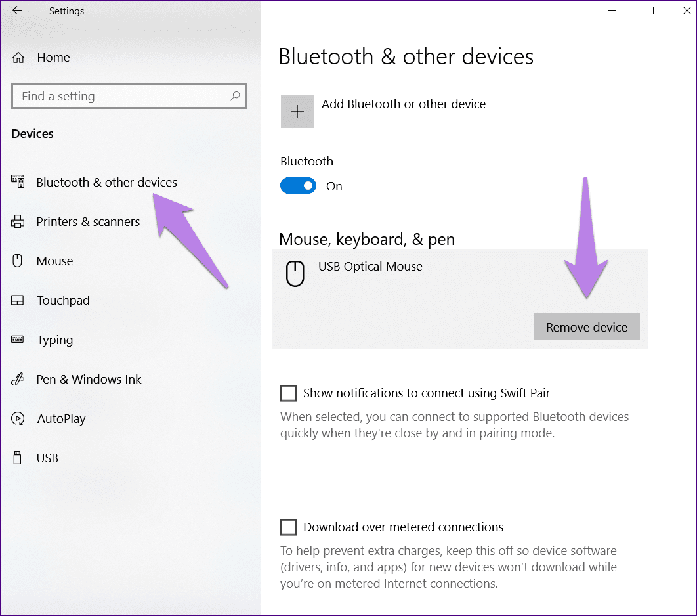Click Add Bluetooth or other device label
Image resolution: width=697 pixels, height=616 pixels.
coord(404,104)
